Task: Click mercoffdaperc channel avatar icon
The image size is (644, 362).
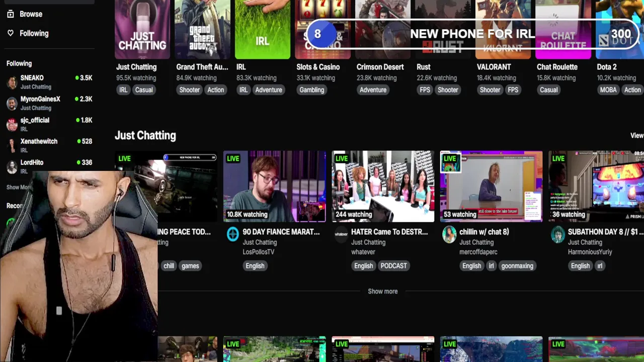Action: click(x=449, y=234)
